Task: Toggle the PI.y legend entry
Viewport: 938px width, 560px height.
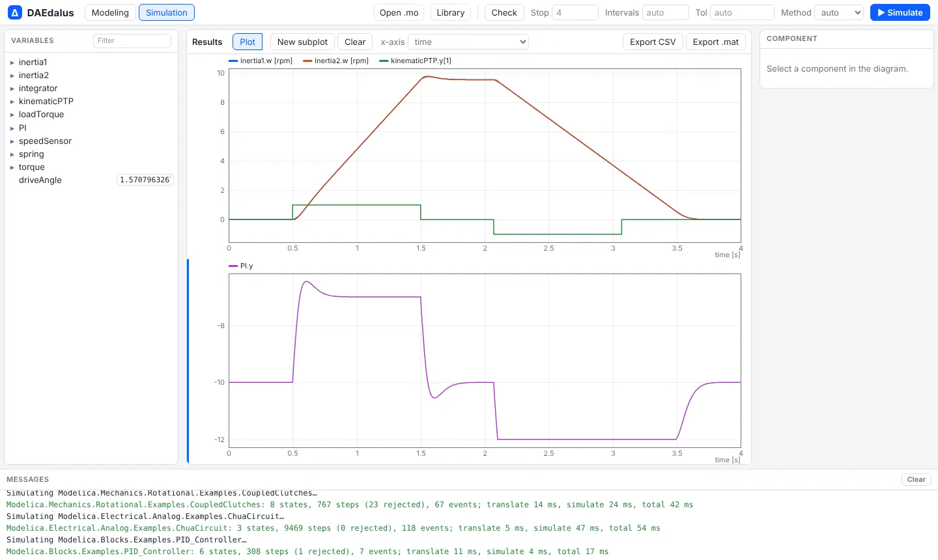Action: coord(241,266)
